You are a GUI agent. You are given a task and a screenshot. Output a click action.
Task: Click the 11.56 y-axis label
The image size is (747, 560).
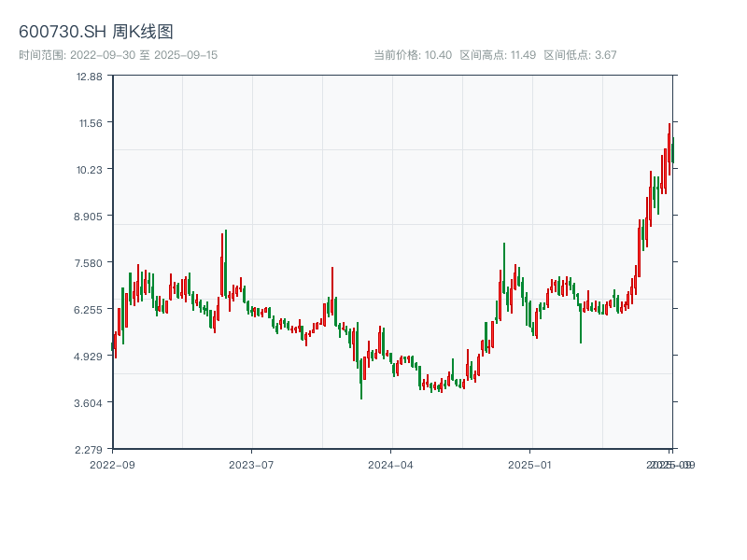tap(91, 123)
